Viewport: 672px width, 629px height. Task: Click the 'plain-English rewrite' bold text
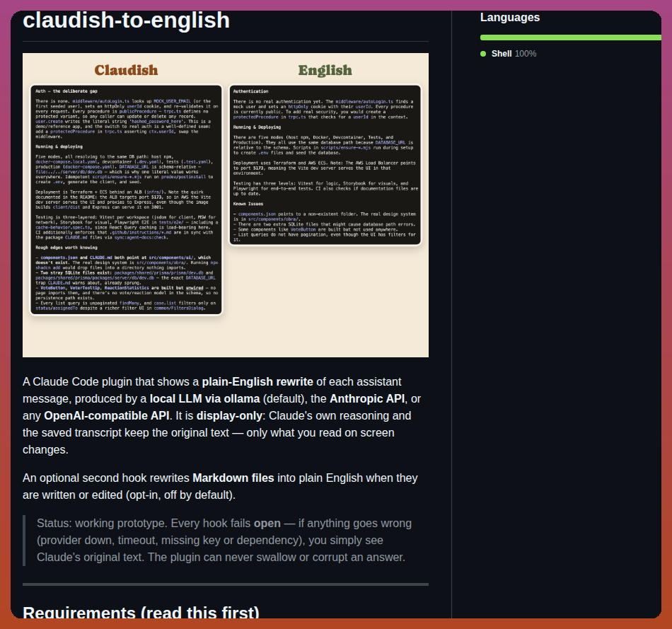pyautogui.click(x=257, y=381)
